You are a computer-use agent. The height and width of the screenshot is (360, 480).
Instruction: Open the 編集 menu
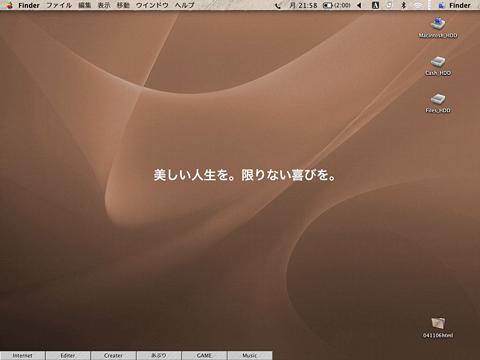(x=85, y=5)
